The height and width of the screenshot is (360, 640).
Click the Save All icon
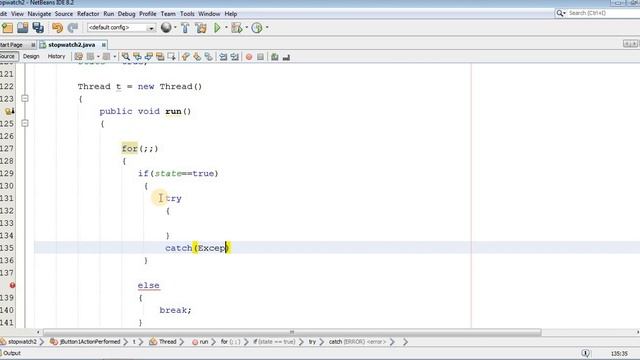(38, 28)
